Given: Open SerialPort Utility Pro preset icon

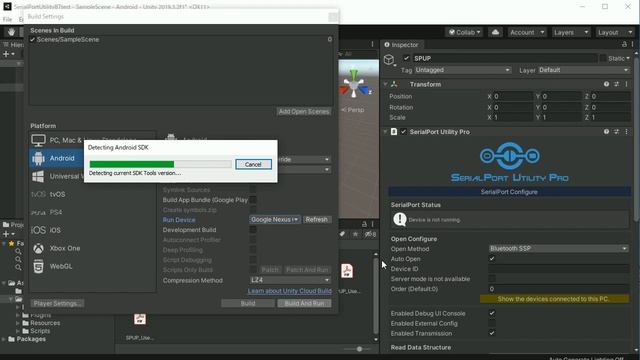Looking at the screenshot, I should (x=616, y=131).
